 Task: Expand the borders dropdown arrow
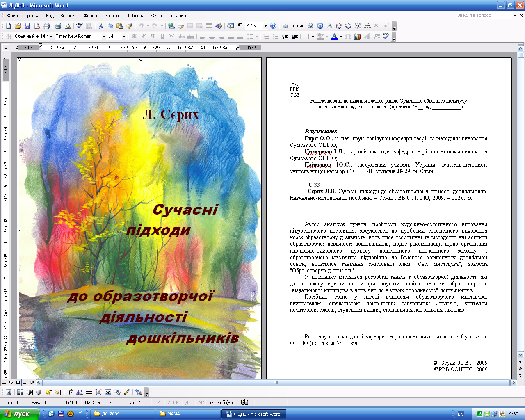(313, 37)
